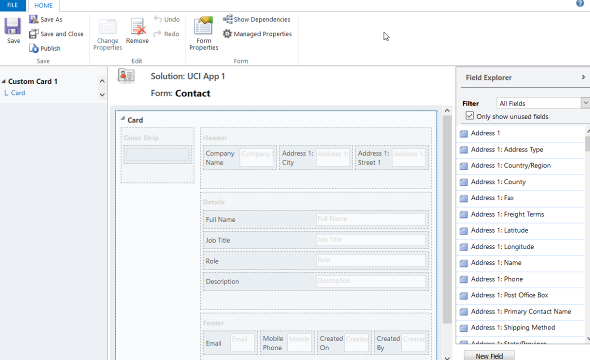Select the Address 1 field icon
This screenshot has width=590, height=360.
click(x=464, y=134)
